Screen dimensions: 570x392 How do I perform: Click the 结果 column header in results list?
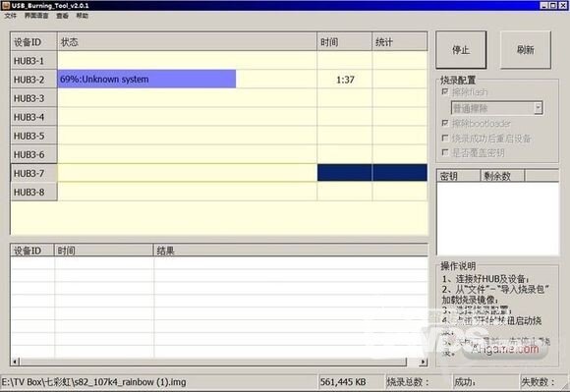(x=291, y=251)
